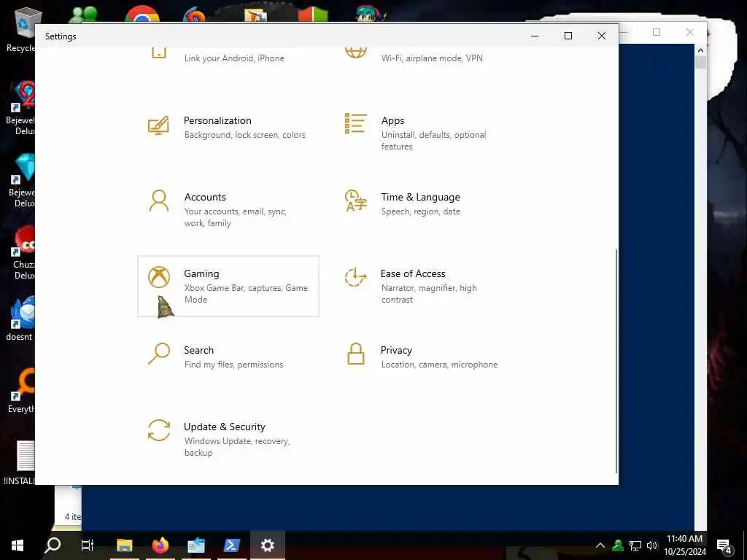This screenshot has width=747, height=560.
Task: Go to Time & Language heading
Action: [420, 197]
